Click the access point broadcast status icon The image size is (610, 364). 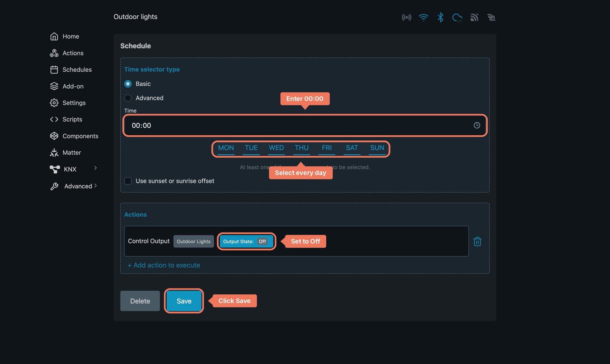coord(406,18)
